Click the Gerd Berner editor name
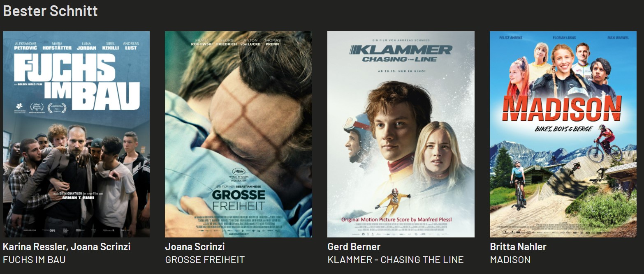644x274 pixels. [354, 247]
